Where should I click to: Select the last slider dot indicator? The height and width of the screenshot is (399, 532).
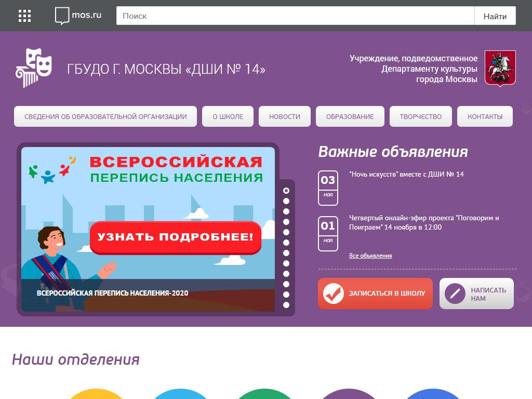(286, 305)
